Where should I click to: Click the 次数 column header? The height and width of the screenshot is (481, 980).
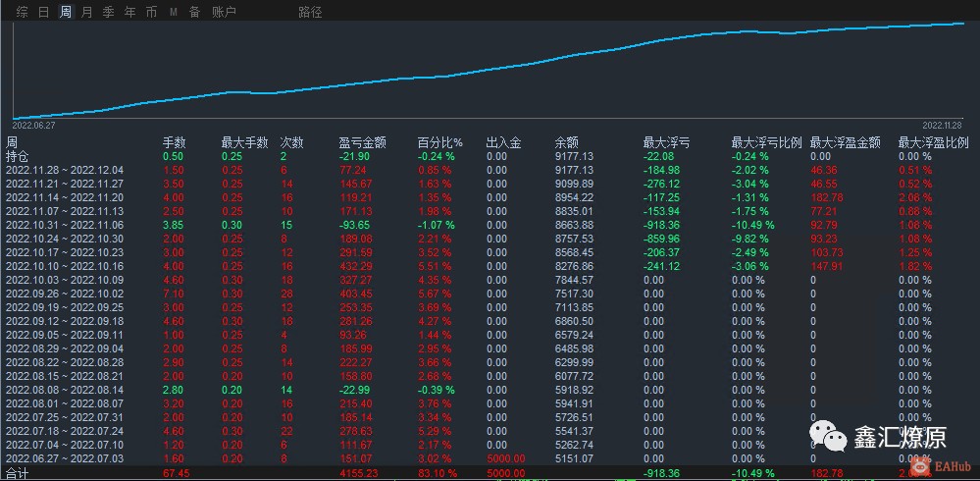coord(291,142)
